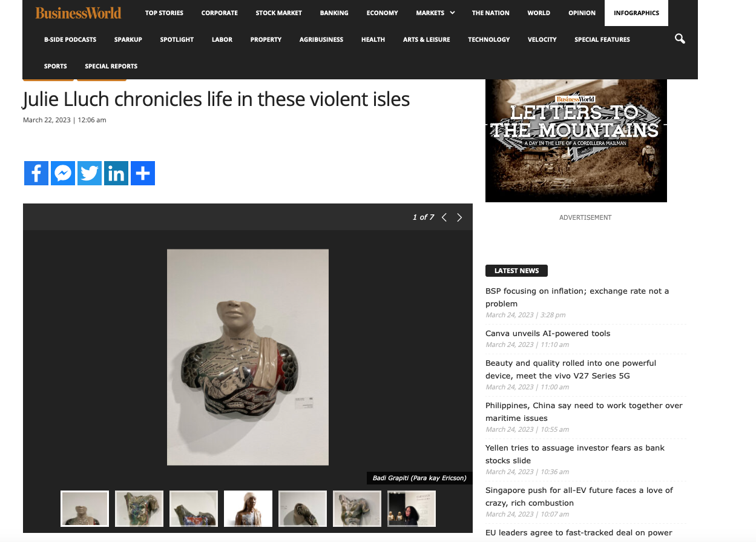Read 'Canva unveils AI-powered tools' article
The height and width of the screenshot is (542, 756).
pyautogui.click(x=548, y=334)
